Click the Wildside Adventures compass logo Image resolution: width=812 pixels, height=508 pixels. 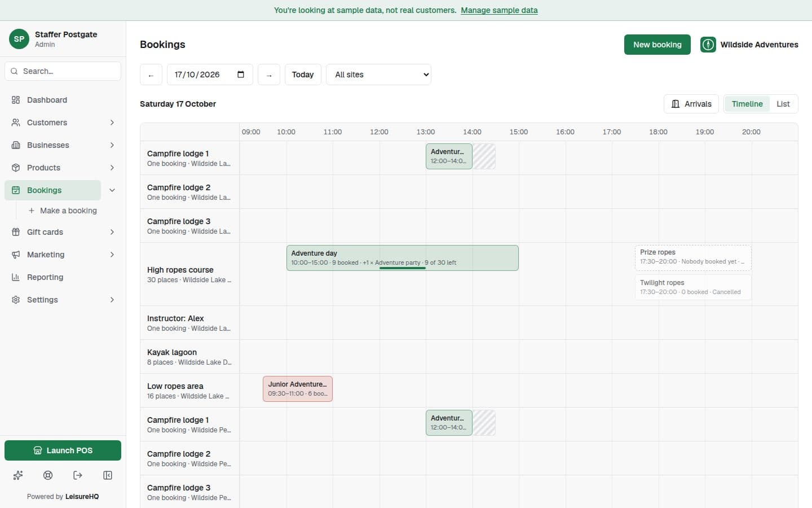[x=708, y=45]
